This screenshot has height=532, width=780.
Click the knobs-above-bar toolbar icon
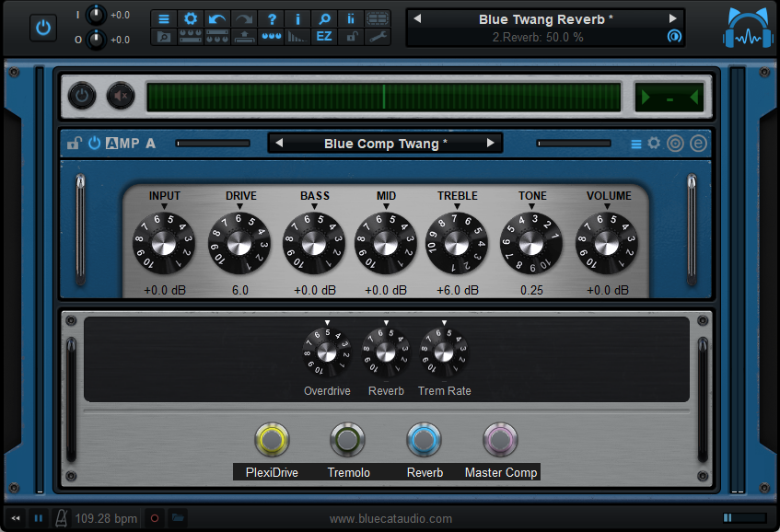tap(191, 37)
